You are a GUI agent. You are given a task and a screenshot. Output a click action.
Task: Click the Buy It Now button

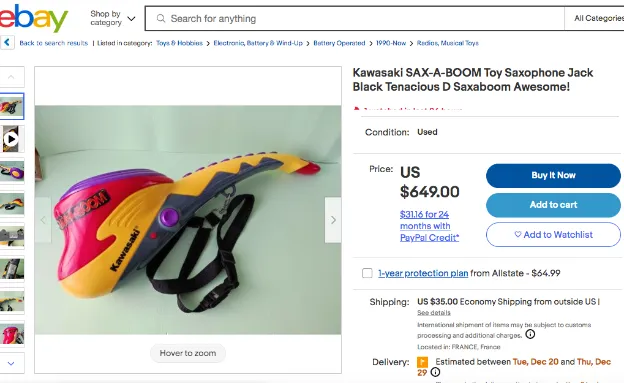pyautogui.click(x=553, y=176)
